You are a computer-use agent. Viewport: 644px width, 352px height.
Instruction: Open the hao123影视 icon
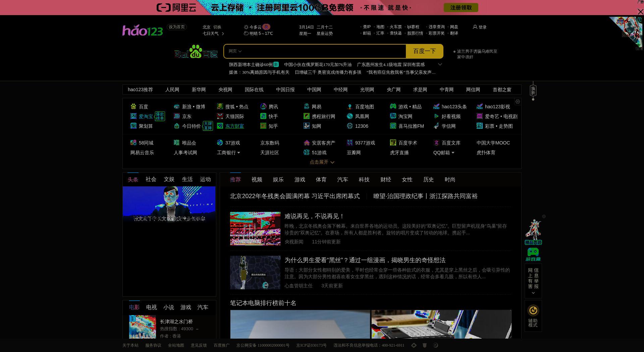[480, 107]
